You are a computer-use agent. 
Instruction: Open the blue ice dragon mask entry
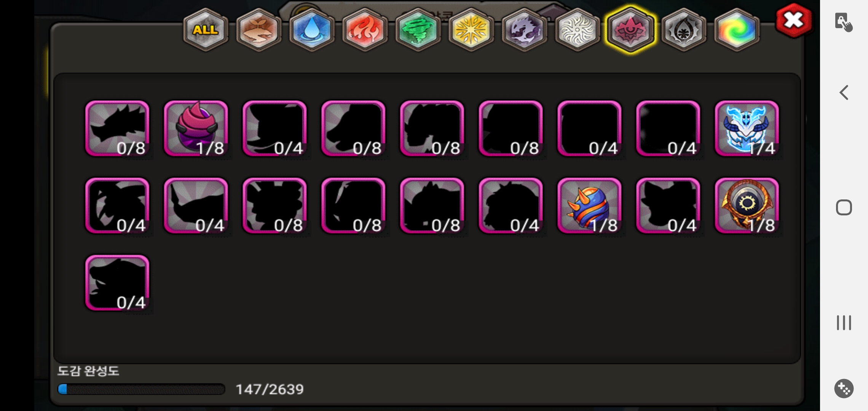(747, 129)
